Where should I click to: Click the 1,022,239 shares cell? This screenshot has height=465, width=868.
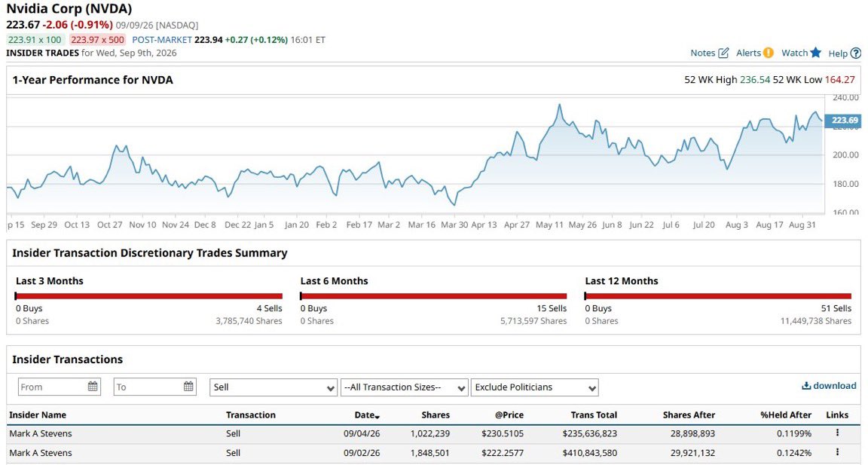point(430,433)
